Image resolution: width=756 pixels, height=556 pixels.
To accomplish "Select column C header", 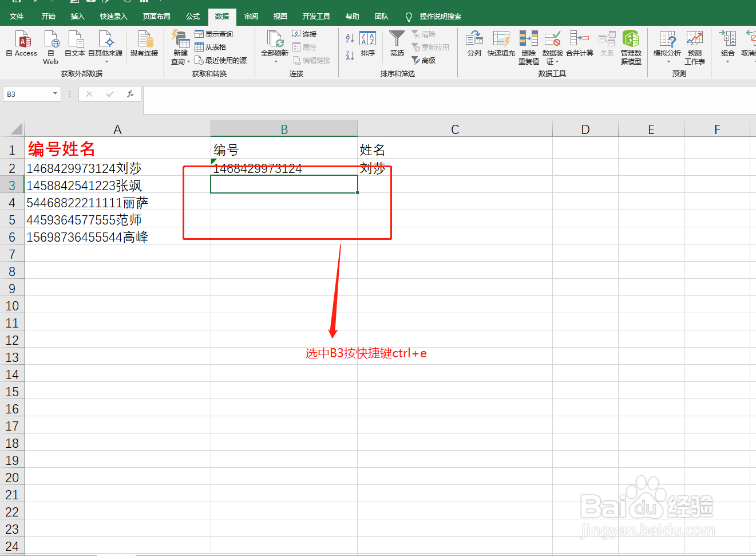I will (x=455, y=129).
